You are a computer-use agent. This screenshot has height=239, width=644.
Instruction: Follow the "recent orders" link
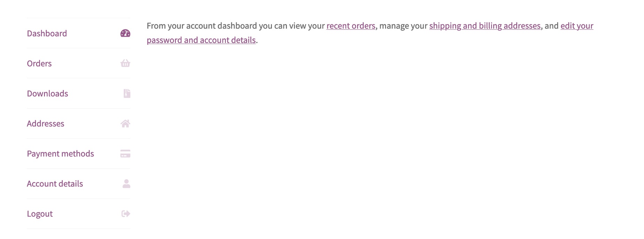[351, 26]
